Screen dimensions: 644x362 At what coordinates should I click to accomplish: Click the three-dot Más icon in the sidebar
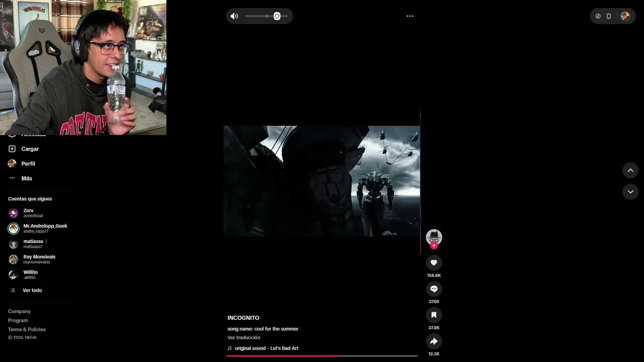[x=12, y=178]
